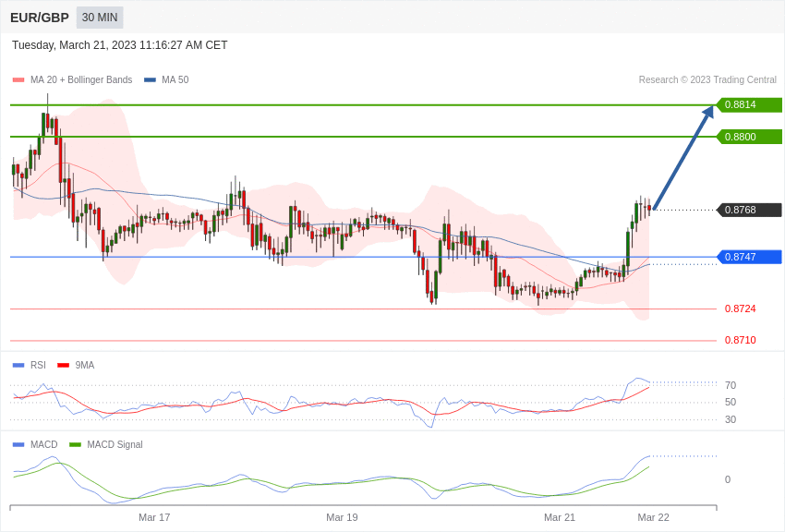Click the MACD legend label
Viewport: 785px width, 532px height.
44,444
